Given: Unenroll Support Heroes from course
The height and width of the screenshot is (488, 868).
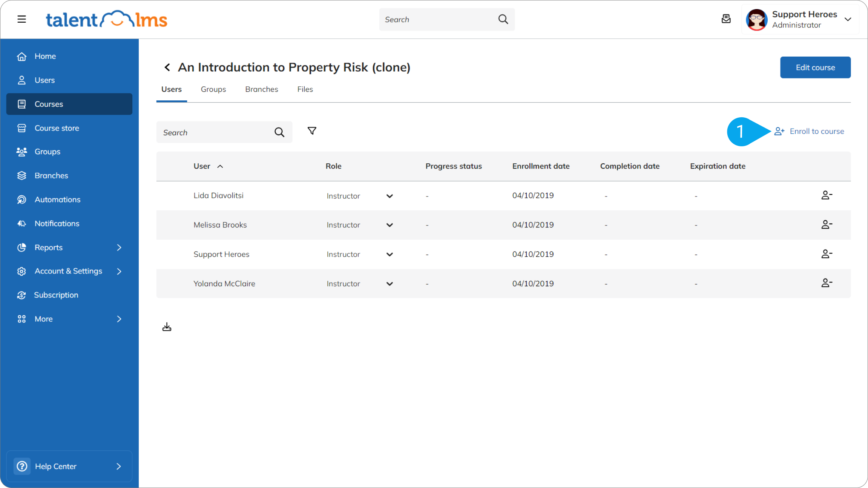Looking at the screenshot, I should point(827,254).
